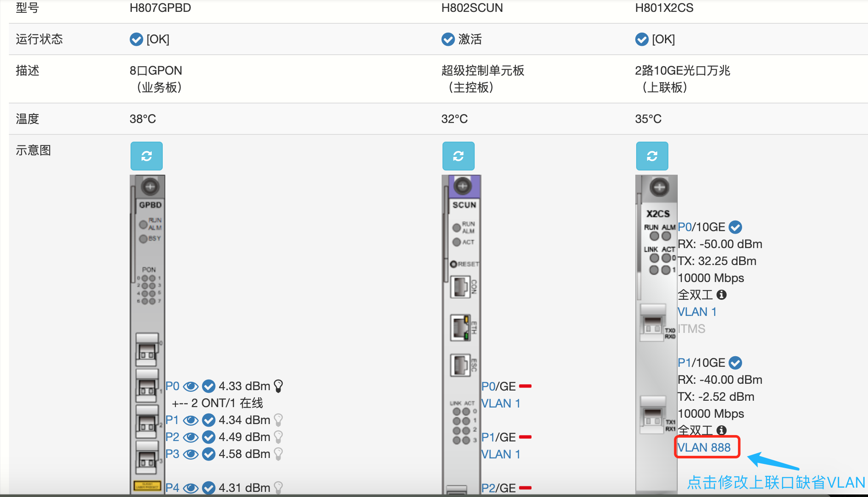Screen dimensions: 868x497
Task: Click lit bulb icon on port P0
Action: pyautogui.click(x=278, y=386)
